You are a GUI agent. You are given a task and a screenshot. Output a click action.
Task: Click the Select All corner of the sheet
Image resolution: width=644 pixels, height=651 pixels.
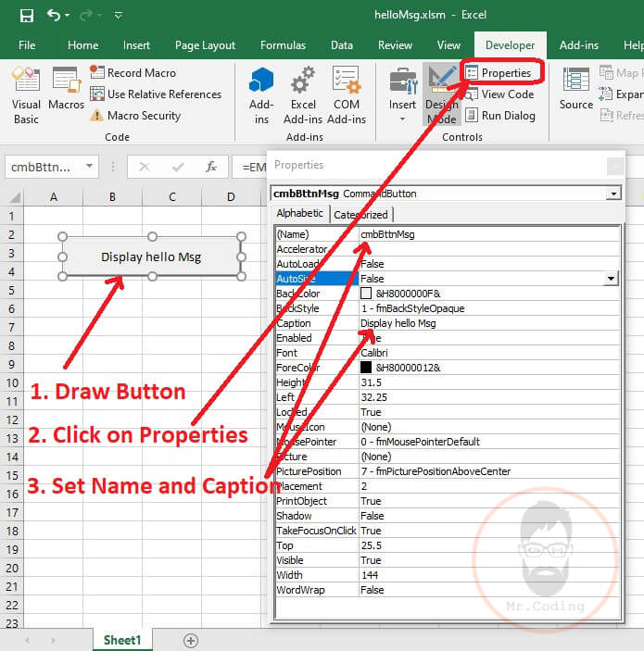[x=14, y=197]
